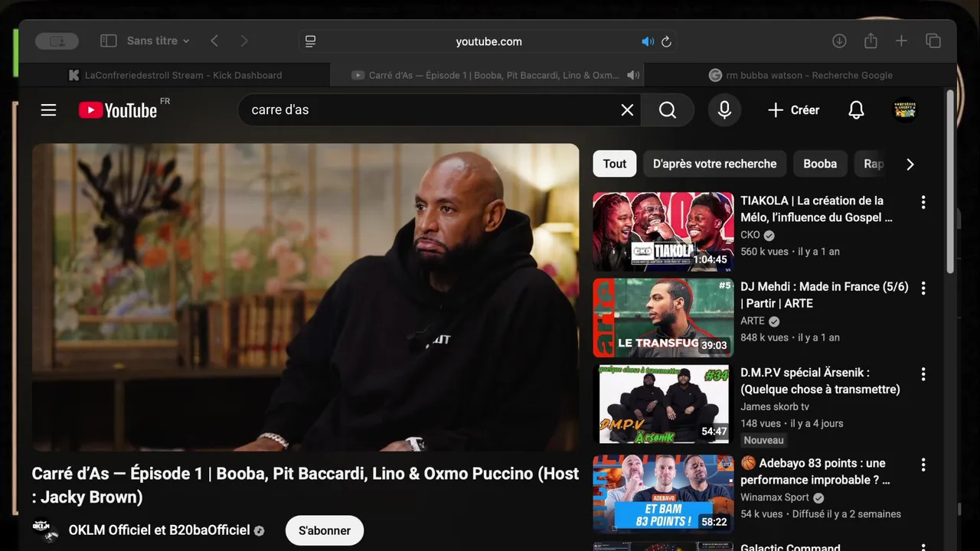Open OKLM Officiel et B20baOfficiel channel

click(x=159, y=530)
